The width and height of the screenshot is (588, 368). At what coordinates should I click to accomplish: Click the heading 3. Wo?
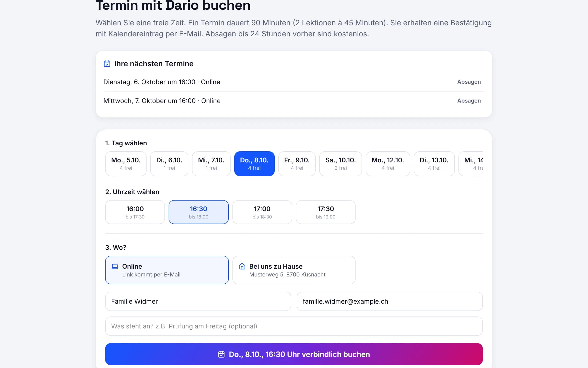[116, 247]
